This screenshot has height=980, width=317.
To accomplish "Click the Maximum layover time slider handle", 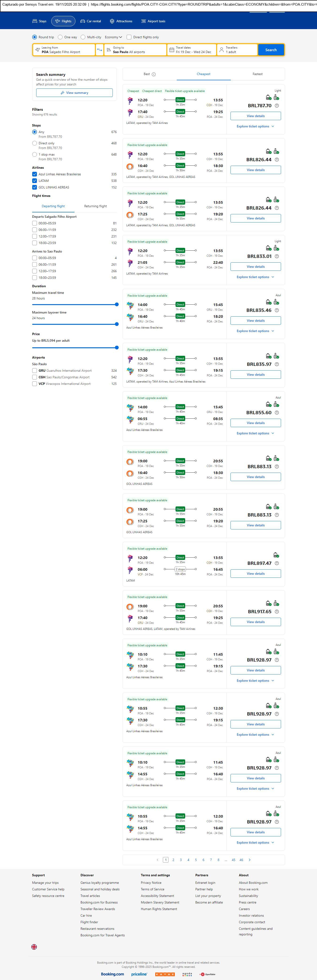I will click(117, 324).
